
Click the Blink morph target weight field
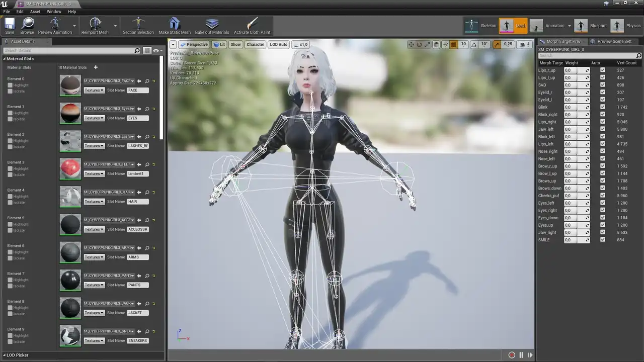click(x=571, y=107)
